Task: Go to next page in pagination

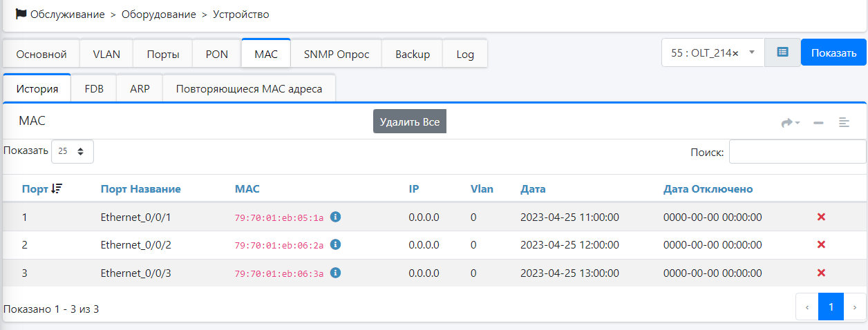Action: pyautogui.click(x=855, y=307)
